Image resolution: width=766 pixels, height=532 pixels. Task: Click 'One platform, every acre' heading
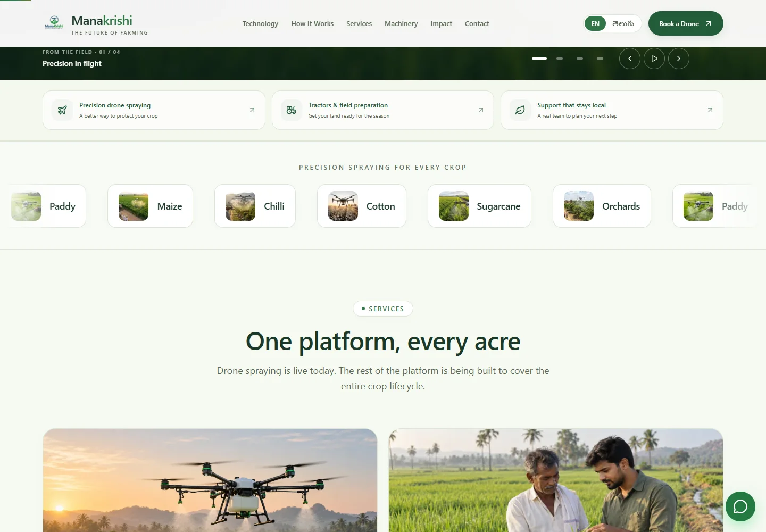coord(383,341)
